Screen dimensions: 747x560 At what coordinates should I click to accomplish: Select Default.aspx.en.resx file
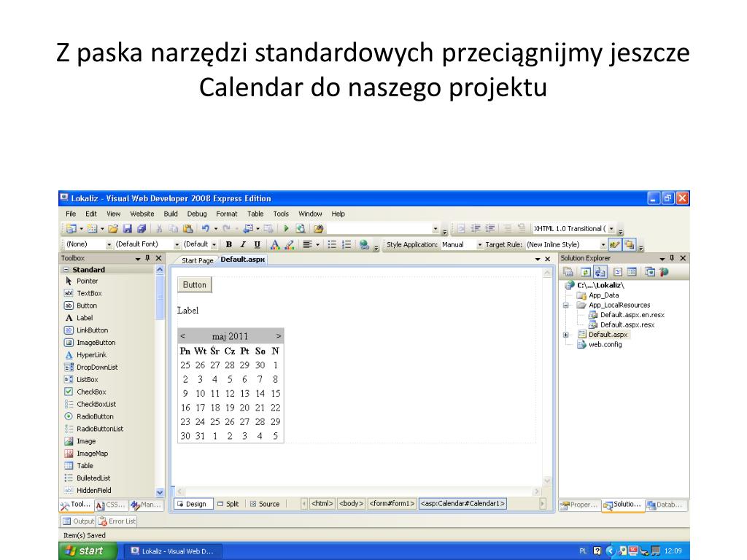627,315
